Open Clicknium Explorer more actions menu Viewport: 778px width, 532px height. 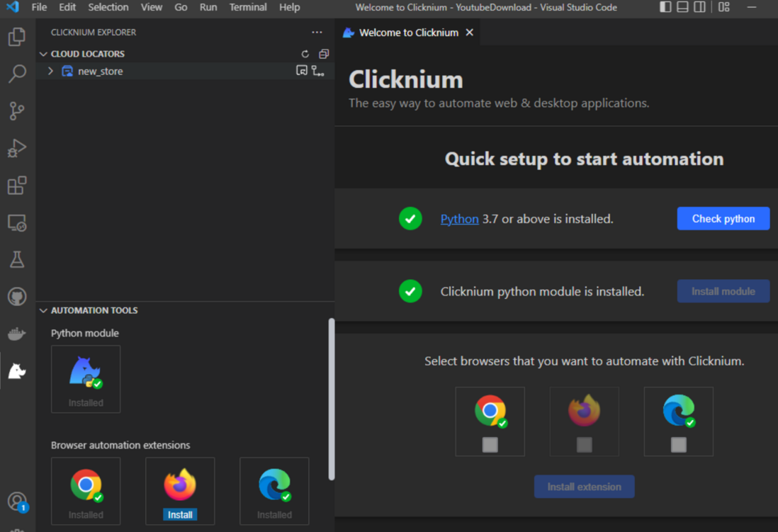317,33
